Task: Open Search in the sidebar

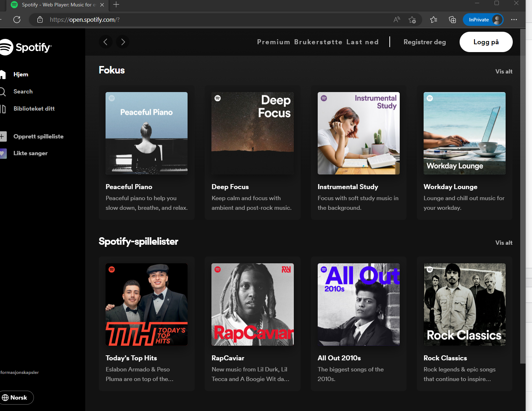Action: point(23,91)
